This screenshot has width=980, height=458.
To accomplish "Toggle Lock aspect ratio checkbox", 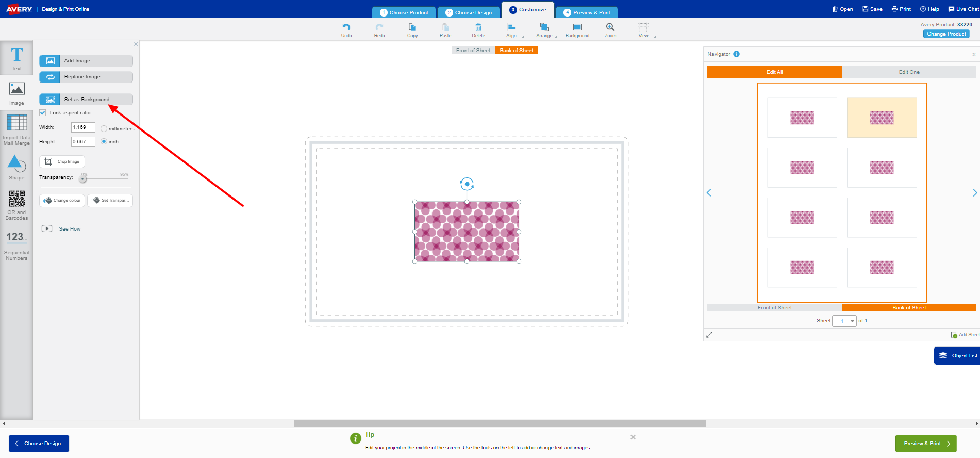I will (x=43, y=112).
